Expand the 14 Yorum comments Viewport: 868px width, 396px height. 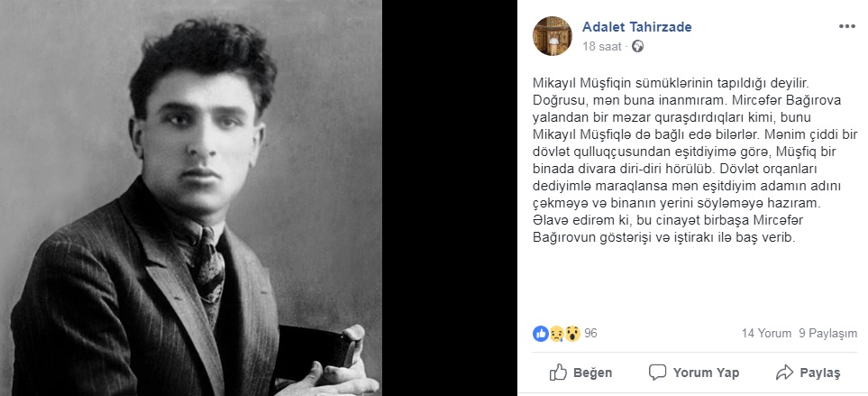coord(766,334)
